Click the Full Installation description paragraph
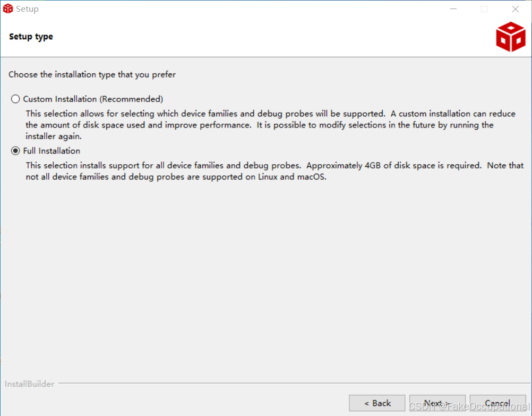 point(274,171)
